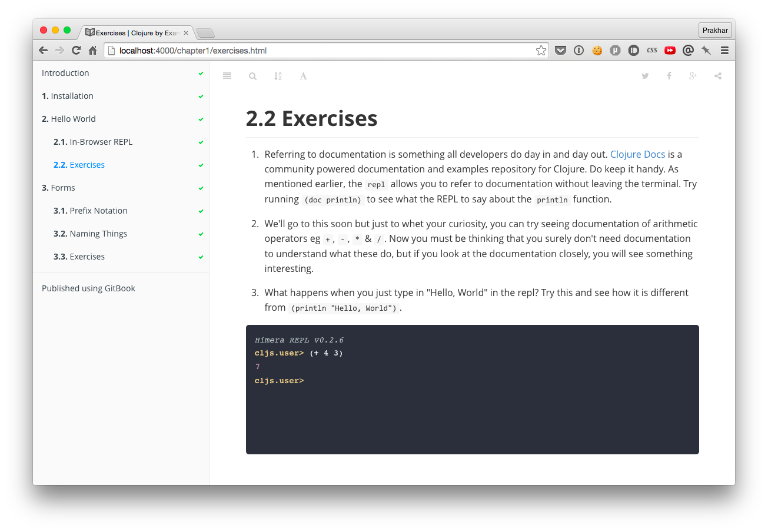Screen dimensions: 768x532
Task: Focus the localhost address bar
Action: coord(327,51)
